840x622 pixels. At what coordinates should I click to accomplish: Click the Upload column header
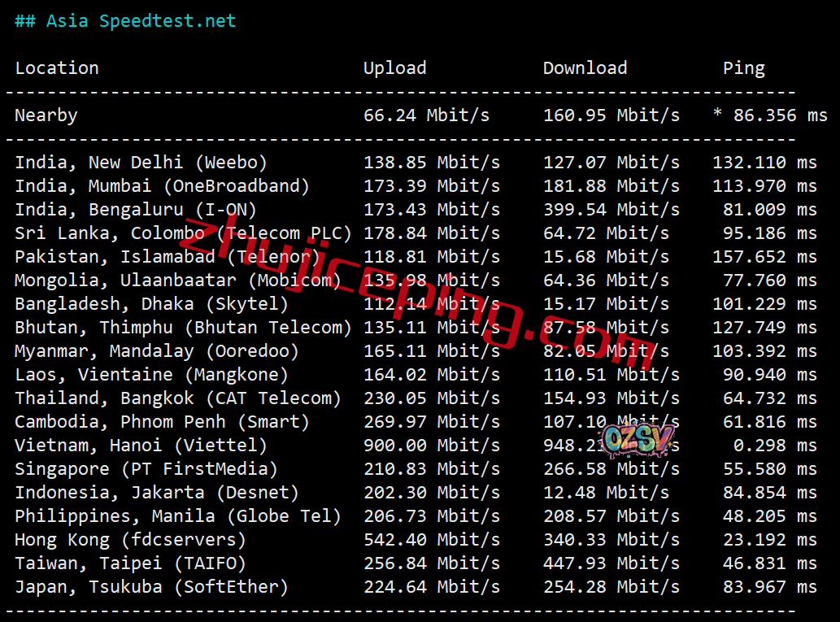[x=394, y=68]
